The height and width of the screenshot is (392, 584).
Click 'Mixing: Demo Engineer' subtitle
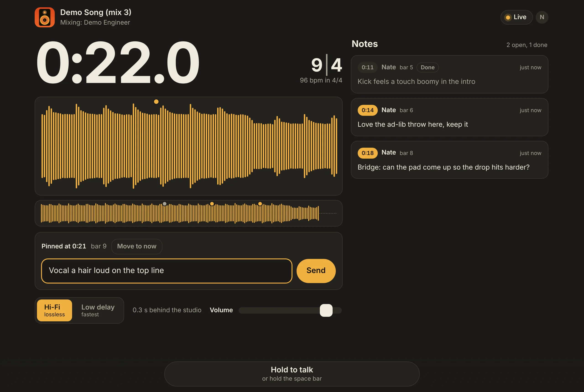[x=95, y=23]
